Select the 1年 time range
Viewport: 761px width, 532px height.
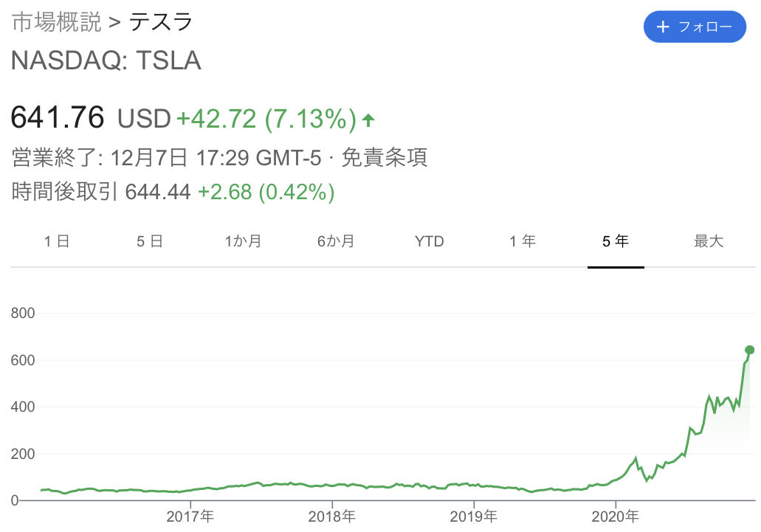[522, 241]
